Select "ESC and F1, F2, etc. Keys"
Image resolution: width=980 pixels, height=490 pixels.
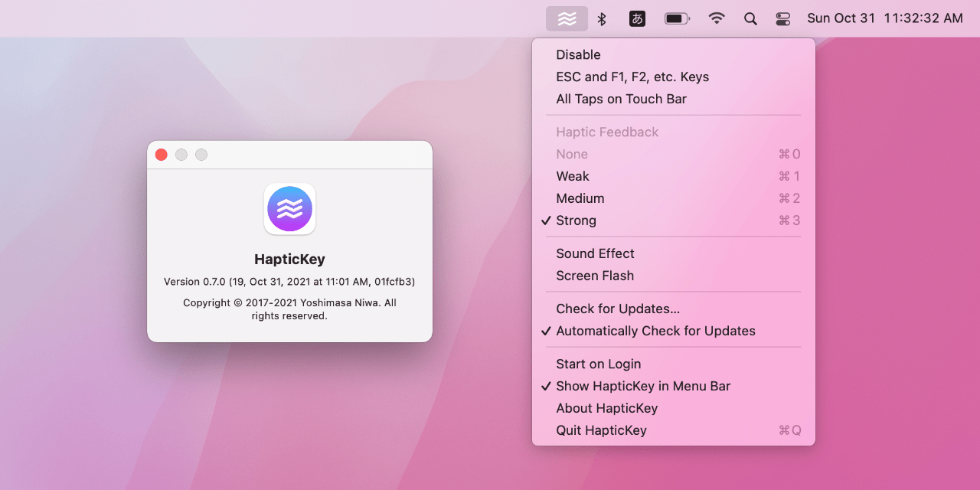(632, 77)
